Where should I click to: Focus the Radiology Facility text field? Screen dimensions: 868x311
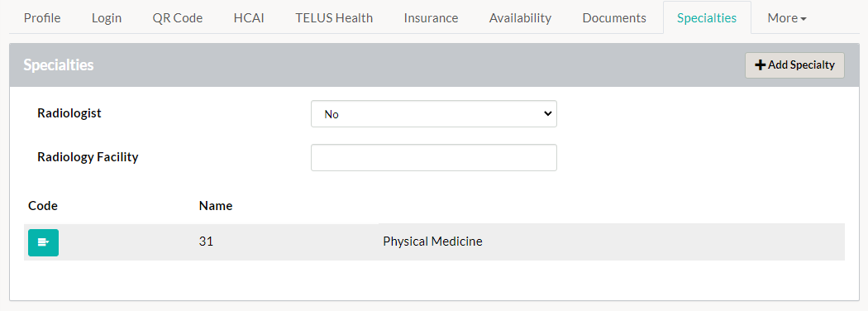point(433,157)
